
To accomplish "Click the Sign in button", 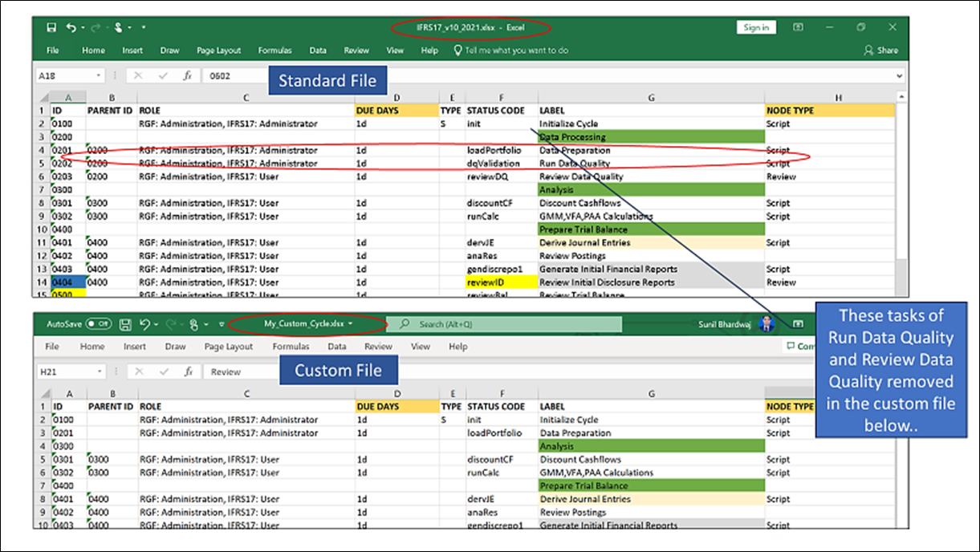I will tap(755, 26).
